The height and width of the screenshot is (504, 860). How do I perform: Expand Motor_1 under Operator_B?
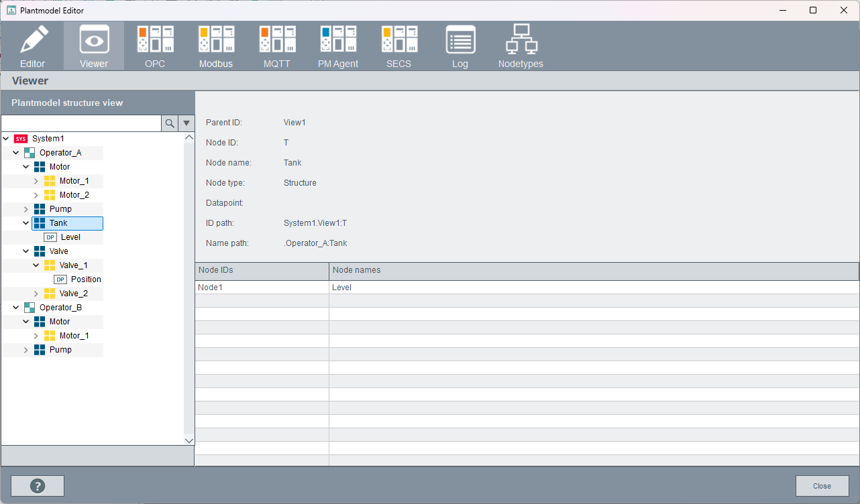36,336
